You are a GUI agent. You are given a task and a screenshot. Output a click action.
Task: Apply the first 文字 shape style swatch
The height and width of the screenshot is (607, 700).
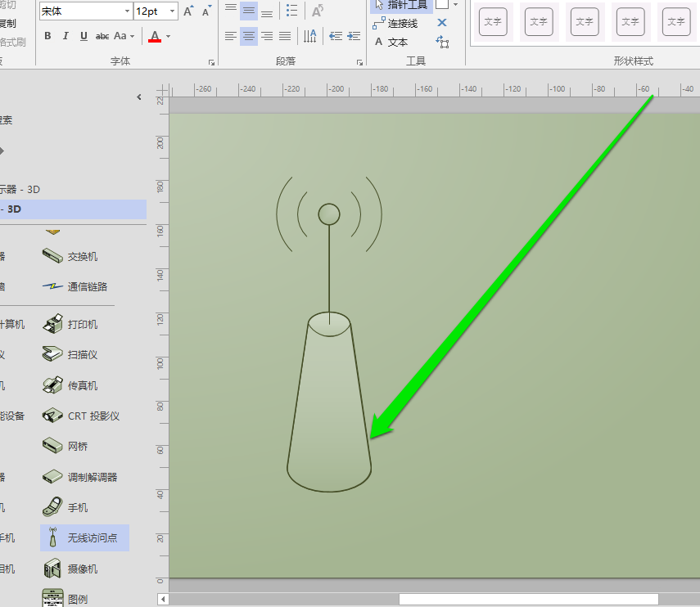coord(492,22)
